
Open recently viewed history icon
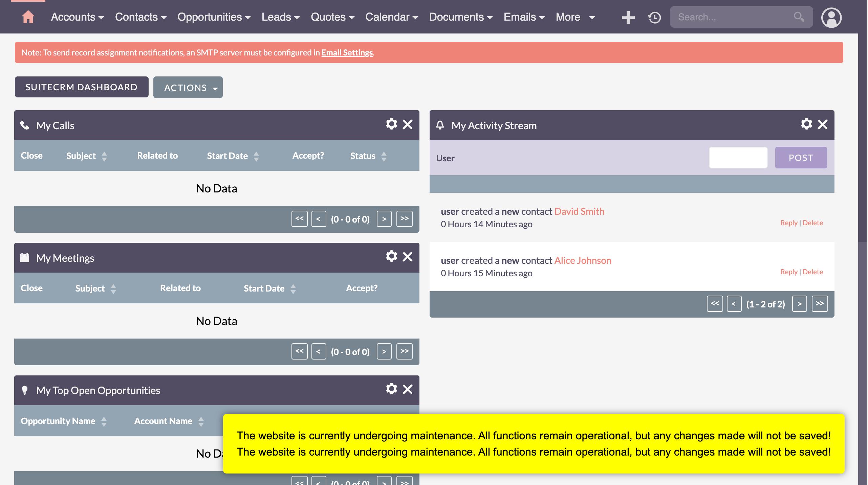[654, 18]
